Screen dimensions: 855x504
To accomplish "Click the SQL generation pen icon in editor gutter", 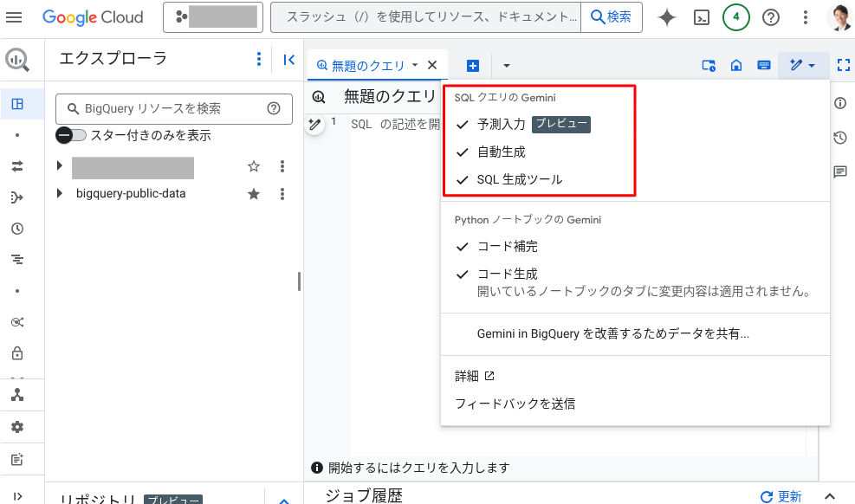I will point(315,125).
